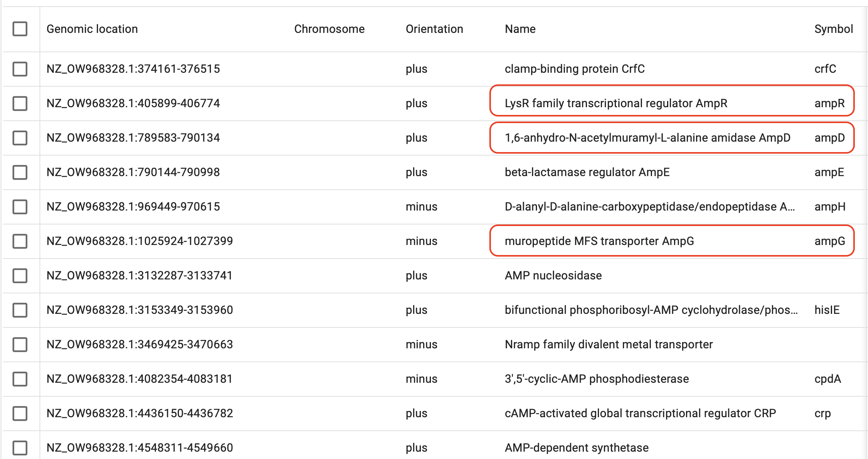
Task: Tick the checkbox for ampD row
Action: coord(20,138)
